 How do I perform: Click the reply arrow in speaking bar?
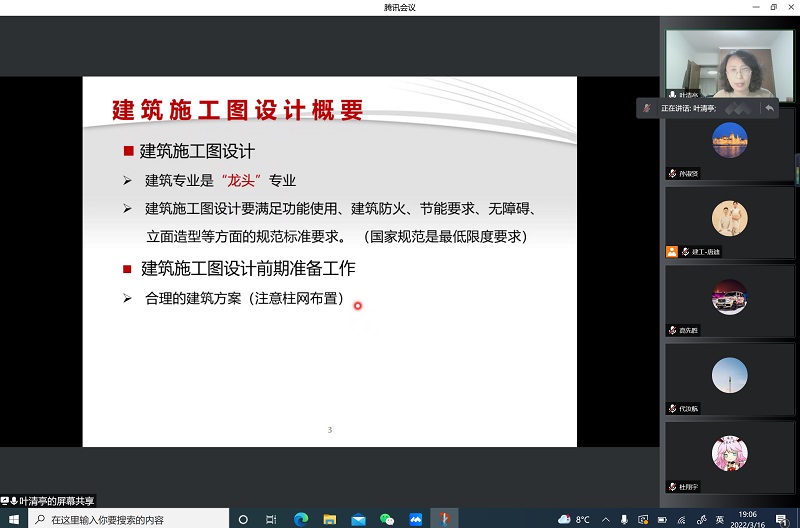[x=769, y=108]
